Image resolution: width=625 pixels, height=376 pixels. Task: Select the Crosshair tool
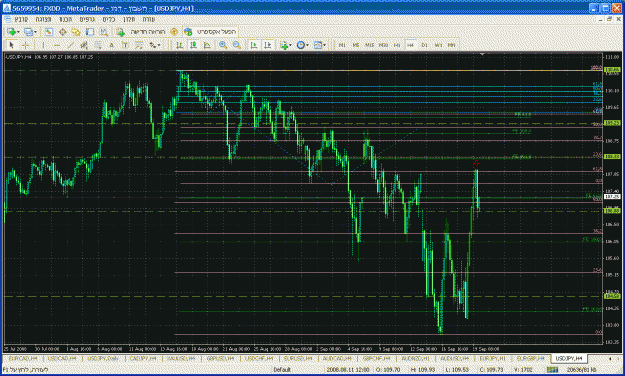(x=25, y=45)
